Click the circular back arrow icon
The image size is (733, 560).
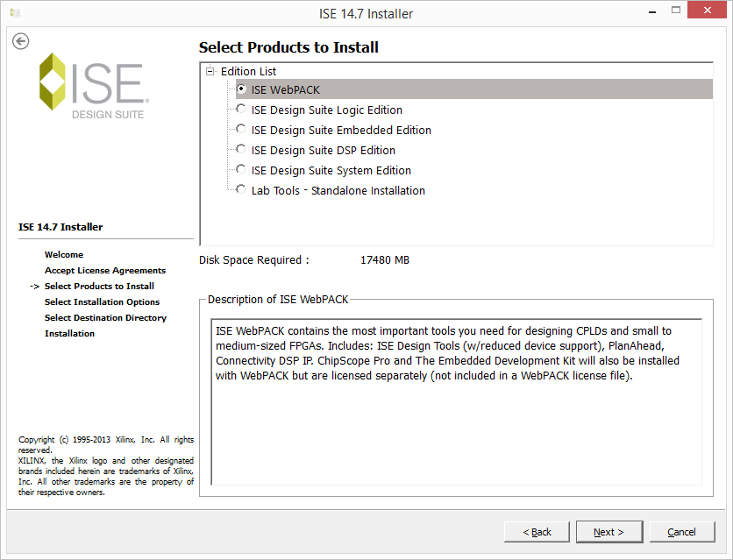coord(20,41)
